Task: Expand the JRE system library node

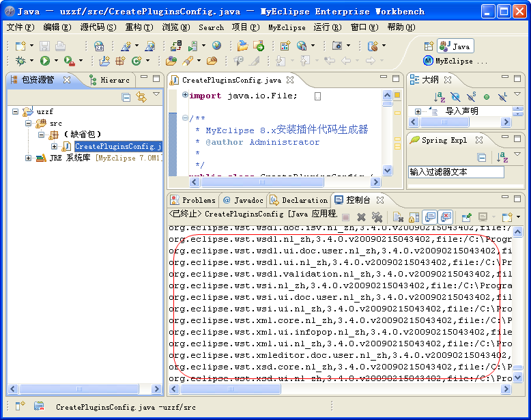Action: [29, 158]
